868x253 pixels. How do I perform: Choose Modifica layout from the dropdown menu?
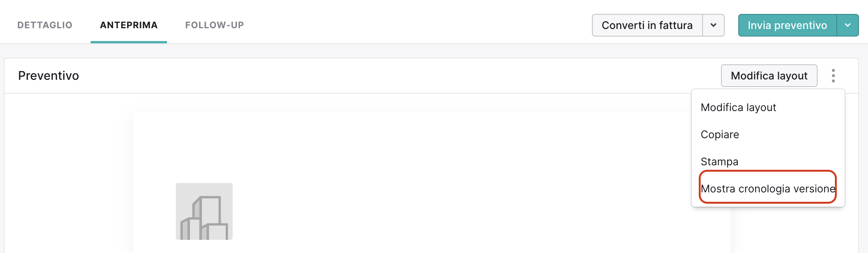click(738, 108)
